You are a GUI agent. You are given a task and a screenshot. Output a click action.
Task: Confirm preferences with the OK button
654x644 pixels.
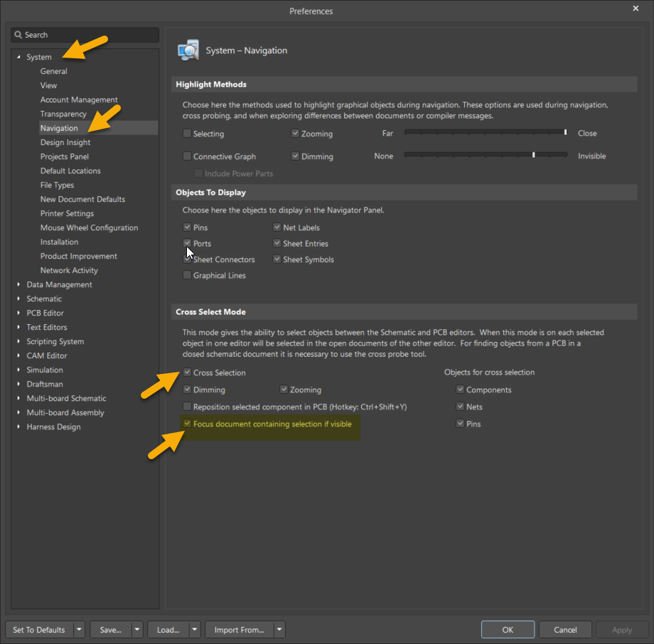(x=508, y=629)
